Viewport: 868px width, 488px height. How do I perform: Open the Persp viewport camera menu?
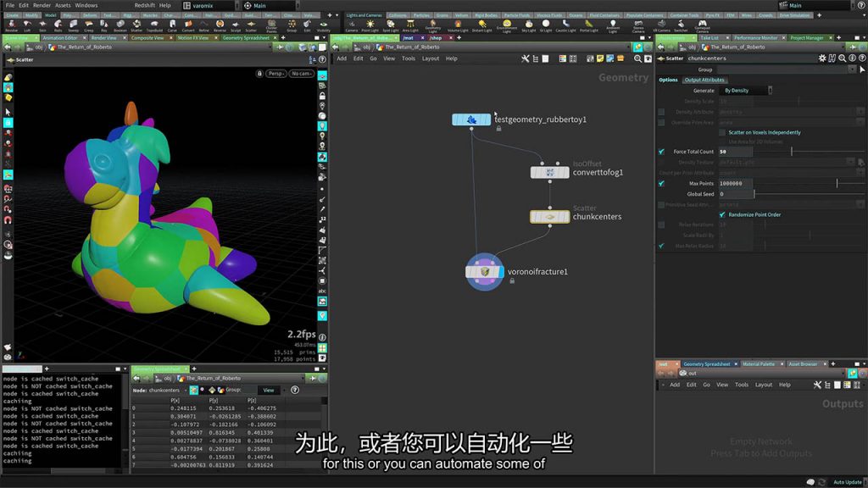pos(276,74)
